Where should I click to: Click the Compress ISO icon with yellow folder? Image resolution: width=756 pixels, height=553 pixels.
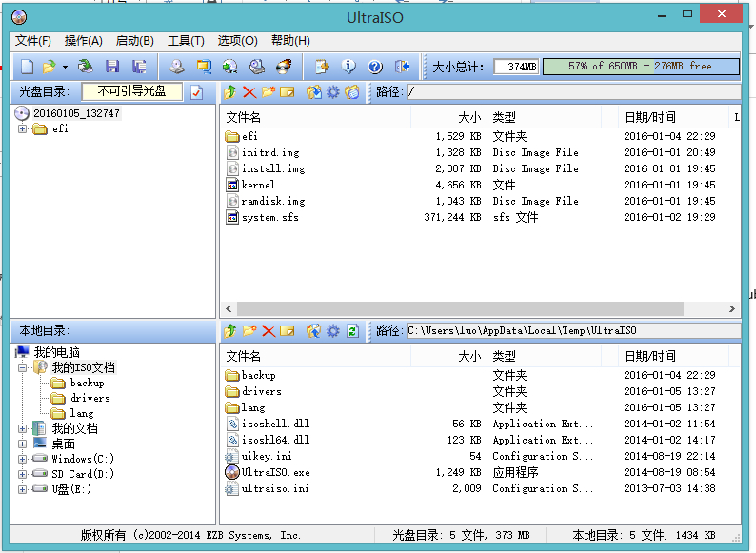tap(204, 67)
